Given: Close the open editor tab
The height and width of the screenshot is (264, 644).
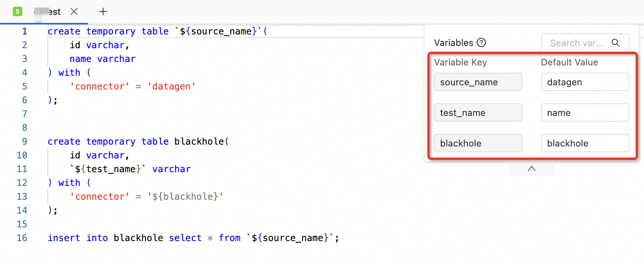Looking at the screenshot, I should click(74, 11).
